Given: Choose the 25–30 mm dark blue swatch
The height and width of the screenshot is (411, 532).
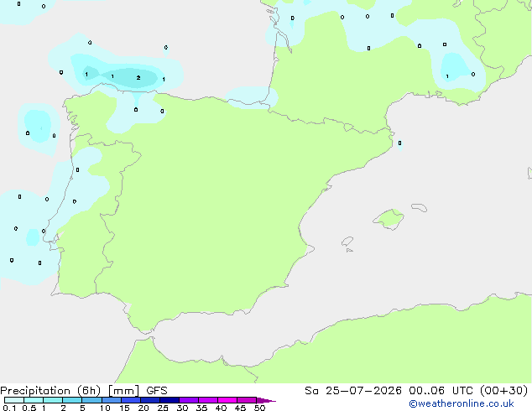Looking at the screenshot, I should click(x=170, y=400).
